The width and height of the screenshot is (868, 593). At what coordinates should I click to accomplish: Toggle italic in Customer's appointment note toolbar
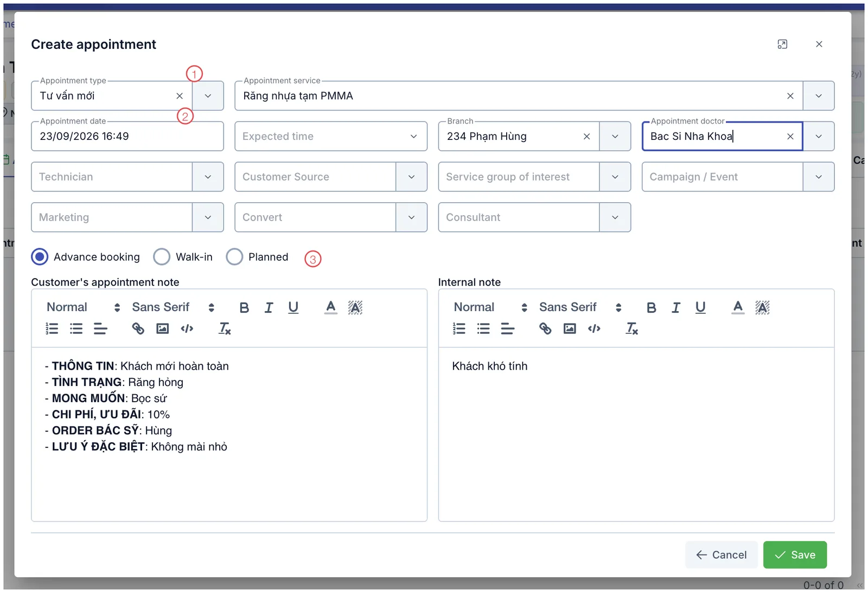tap(269, 308)
